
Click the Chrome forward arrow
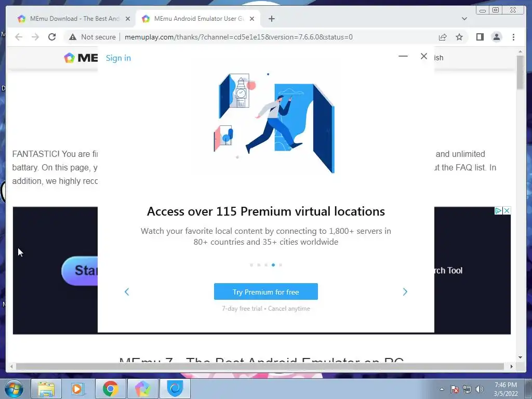pos(35,37)
